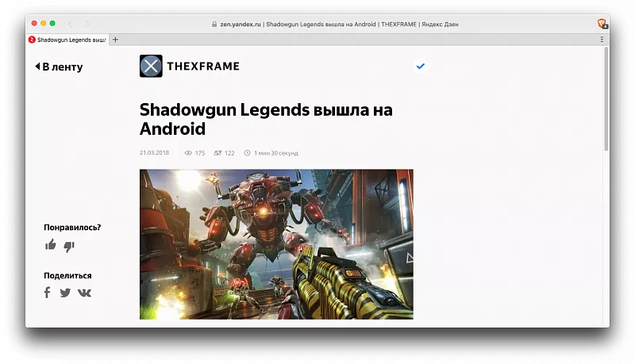Screen dimensions: 635x364
Task: Open THEXFRAME channel name link
Action: 202,66
